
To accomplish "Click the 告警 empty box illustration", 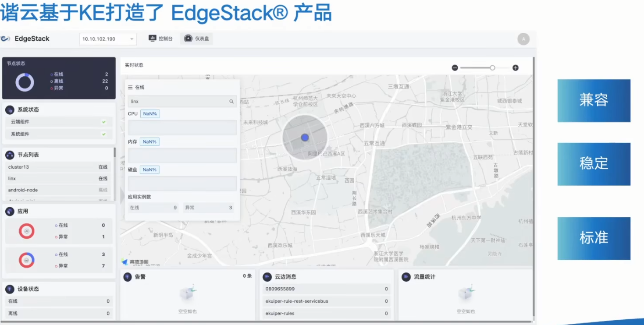I will pos(188,293).
